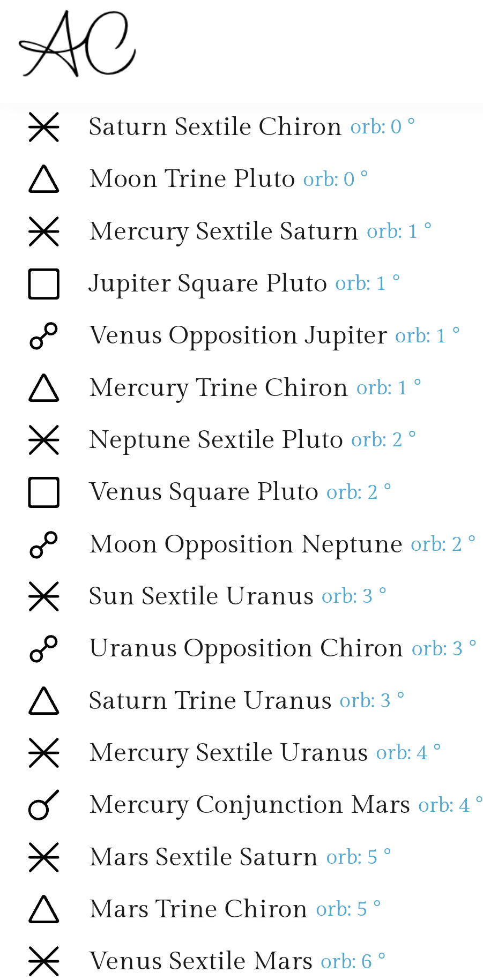
Task: Click trine icon beside Moon Trine Pluto
Action: click(x=43, y=179)
